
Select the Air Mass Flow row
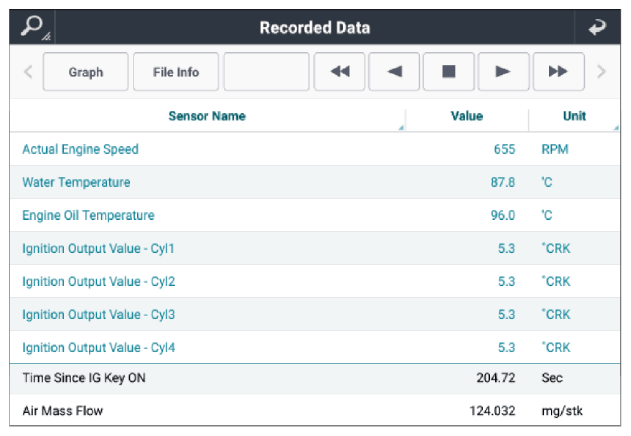pyautogui.click(x=315, y=411)
